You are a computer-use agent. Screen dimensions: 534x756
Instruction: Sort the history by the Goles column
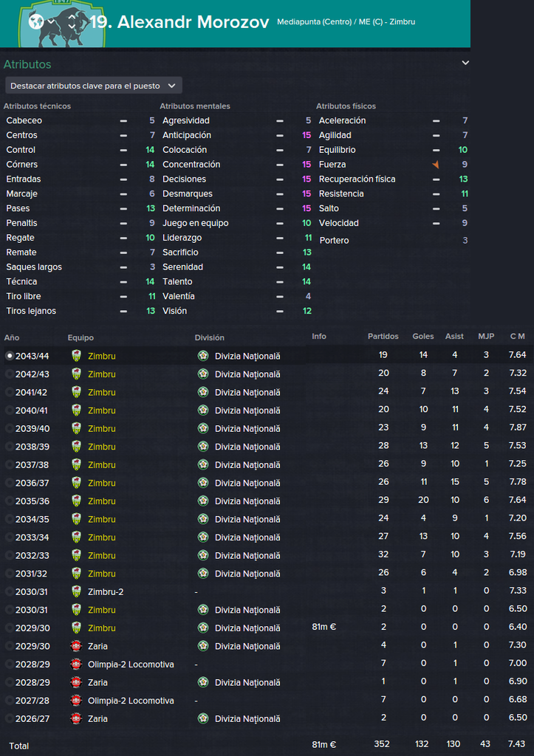pos(423,337)
